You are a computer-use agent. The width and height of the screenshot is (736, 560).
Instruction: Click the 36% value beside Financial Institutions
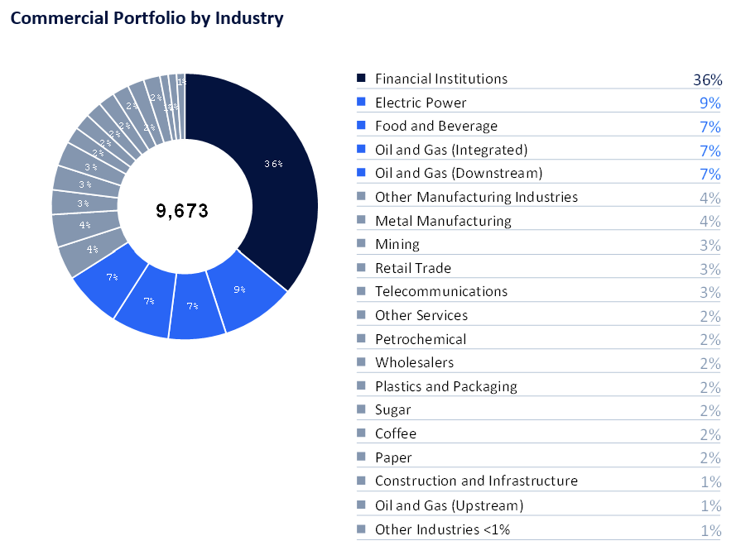tap(707, 80)
